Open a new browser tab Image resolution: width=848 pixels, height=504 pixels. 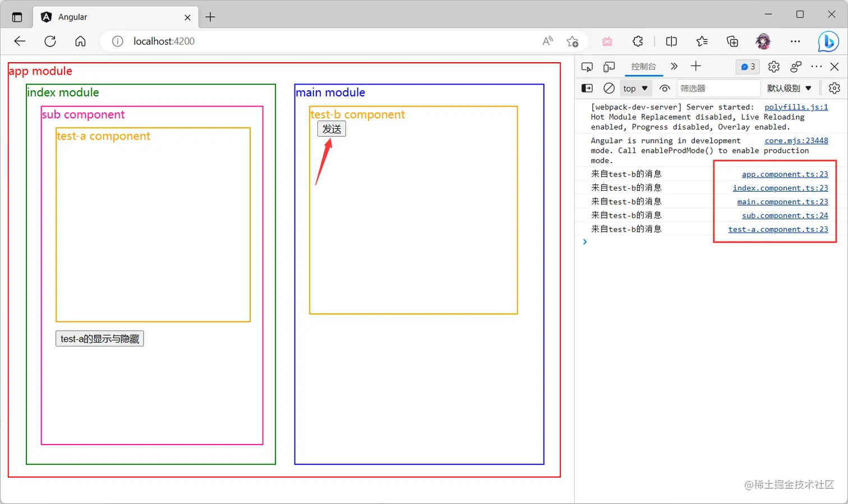click(210, 17)
